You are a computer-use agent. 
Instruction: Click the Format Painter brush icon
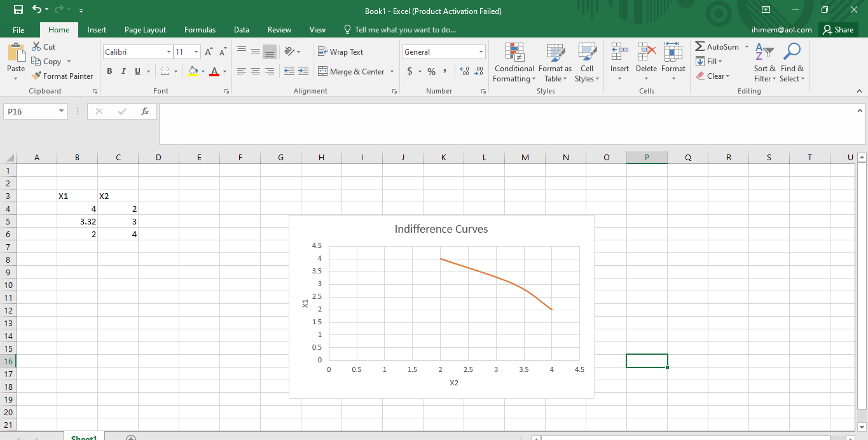(x=37, y=76)
